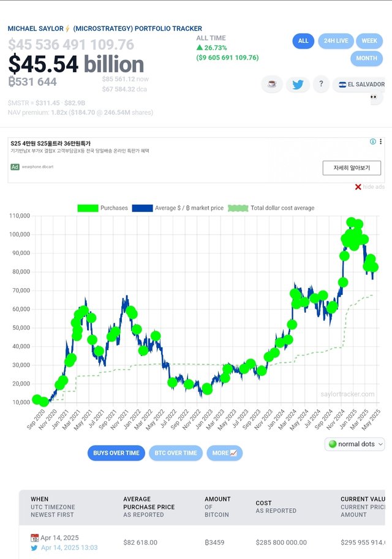Click the Korean ad learn more button
This screenshot has height=559, width=392.
coord(352,168)
